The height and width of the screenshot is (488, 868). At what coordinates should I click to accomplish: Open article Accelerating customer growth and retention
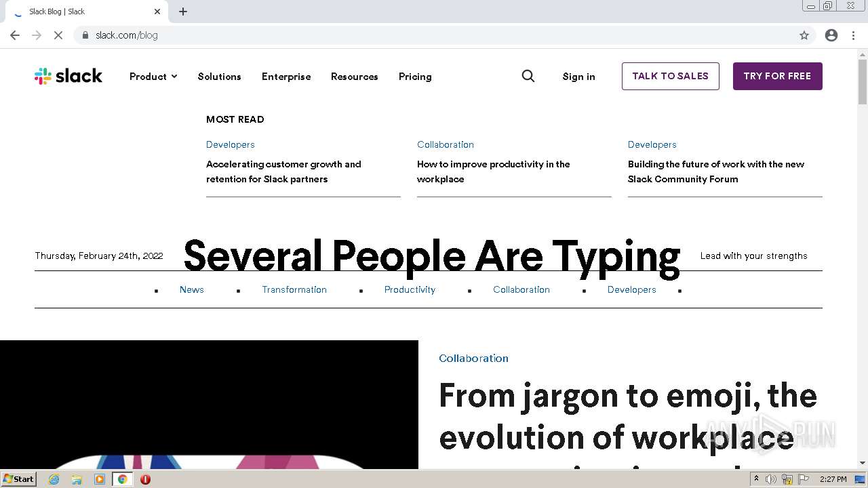tap(283, 171)
